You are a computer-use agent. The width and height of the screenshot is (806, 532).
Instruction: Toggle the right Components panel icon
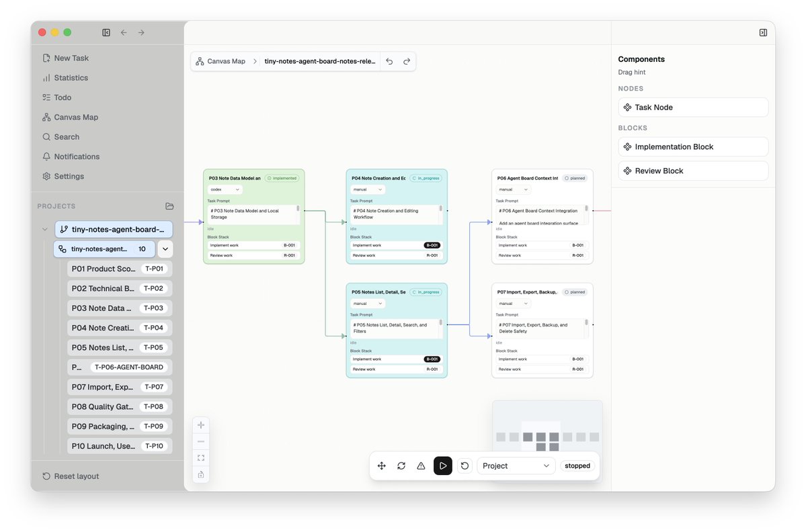pyautogui.click(x=763, y=32)
